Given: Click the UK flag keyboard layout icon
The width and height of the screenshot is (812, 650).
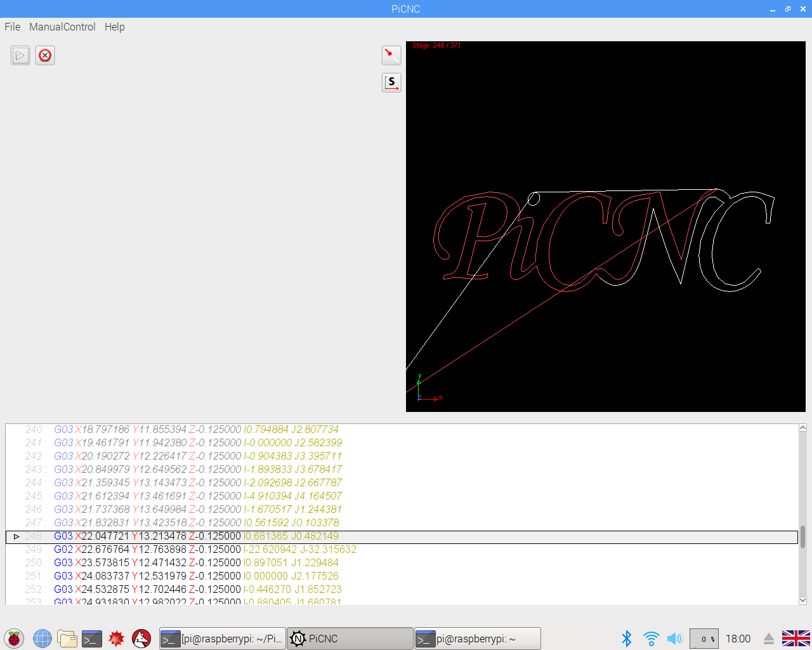Looking at the screenshot, I should (x=796, y=639).
